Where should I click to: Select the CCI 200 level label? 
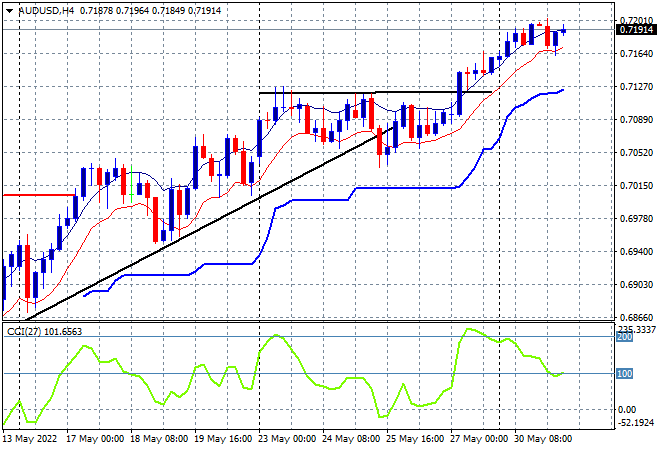[625, 337]
